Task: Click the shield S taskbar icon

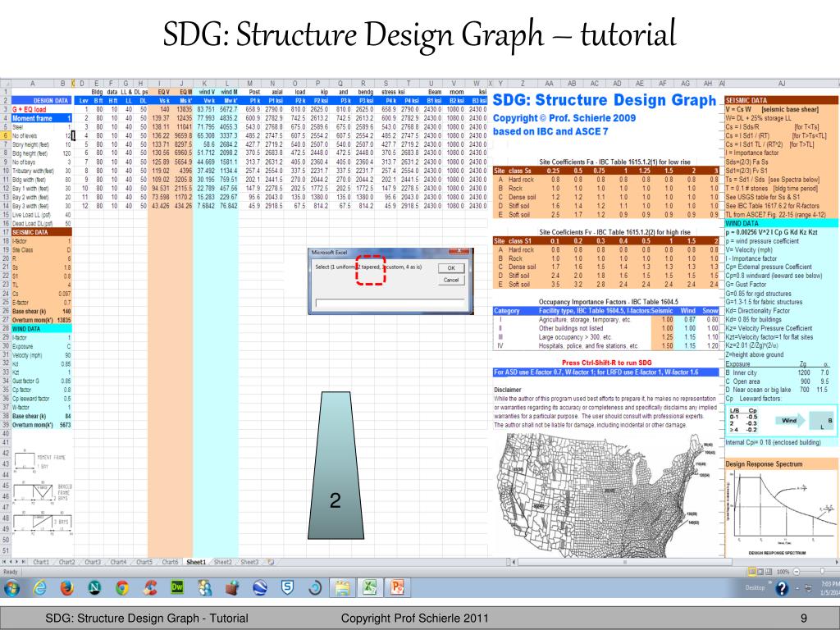Action: tap(288, 588)
